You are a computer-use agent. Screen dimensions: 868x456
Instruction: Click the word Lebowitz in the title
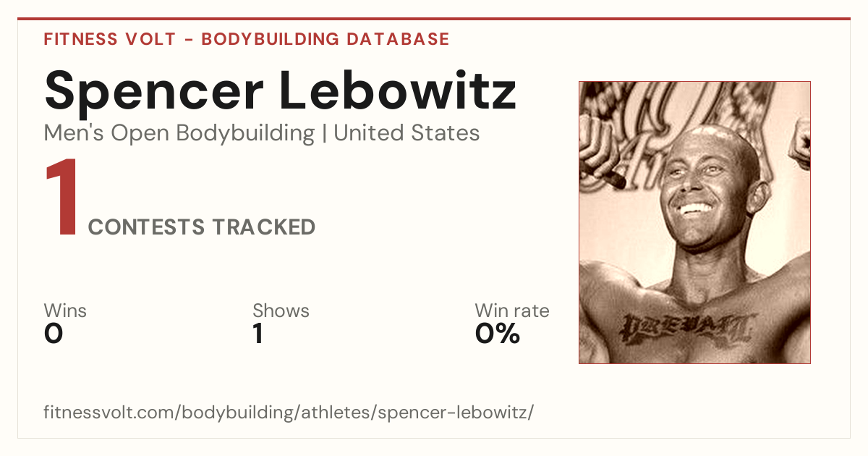397,89
